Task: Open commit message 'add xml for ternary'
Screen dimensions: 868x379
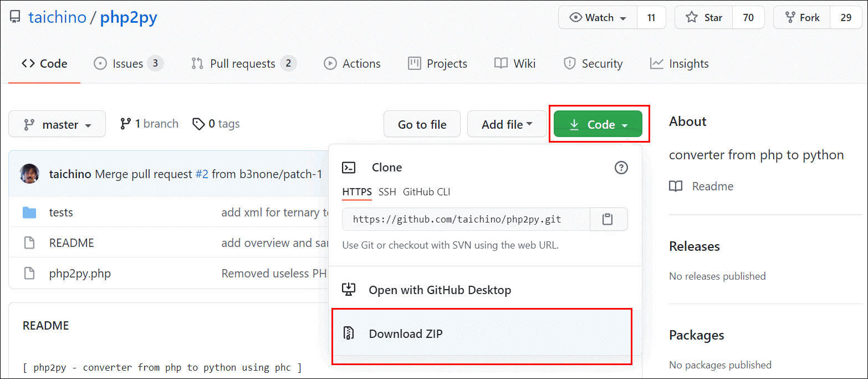Action: coord(275,213)
